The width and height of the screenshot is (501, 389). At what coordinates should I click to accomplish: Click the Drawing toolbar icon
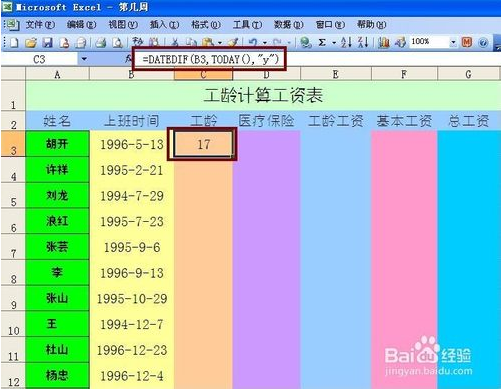[x=400, y=43]
